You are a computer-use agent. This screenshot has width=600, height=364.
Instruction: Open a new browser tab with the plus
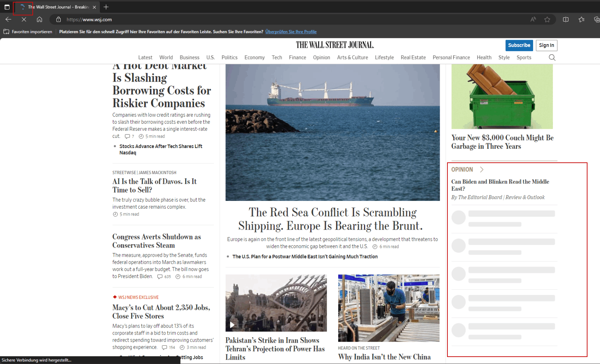(x=106, y=7)
